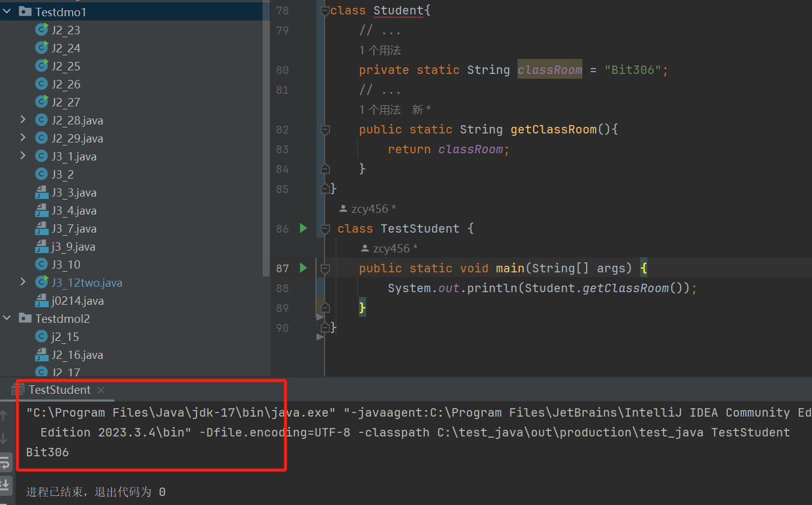Expand the J3_1.java node arrow
Viewport: 812px width, 505px height.
[23, 156]
